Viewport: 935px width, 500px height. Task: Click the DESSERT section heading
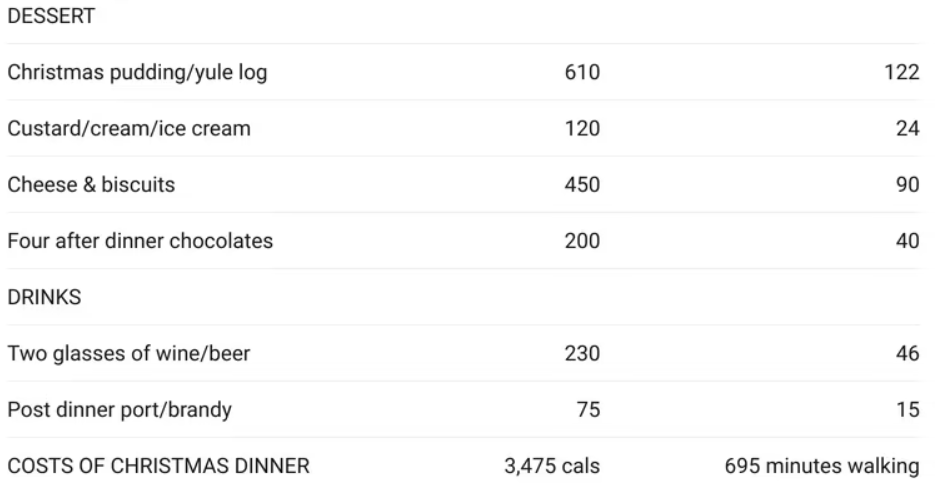(x=51, y=16)
